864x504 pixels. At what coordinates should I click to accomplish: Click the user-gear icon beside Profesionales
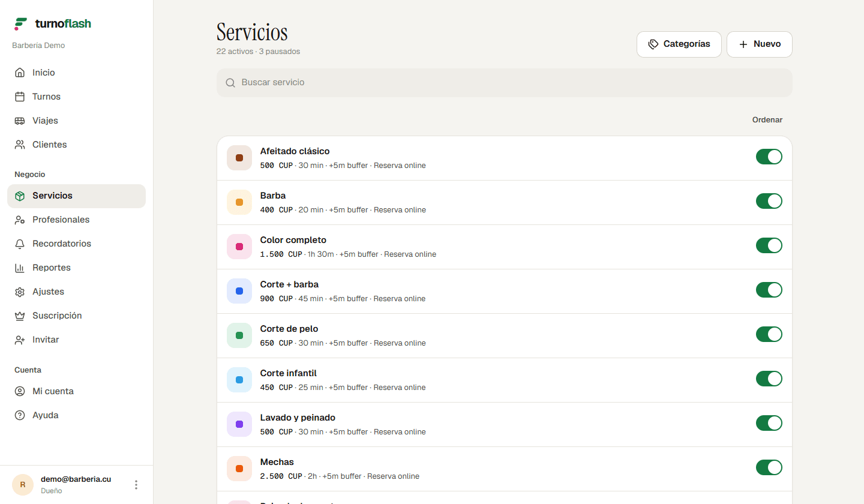click(20, 220)
